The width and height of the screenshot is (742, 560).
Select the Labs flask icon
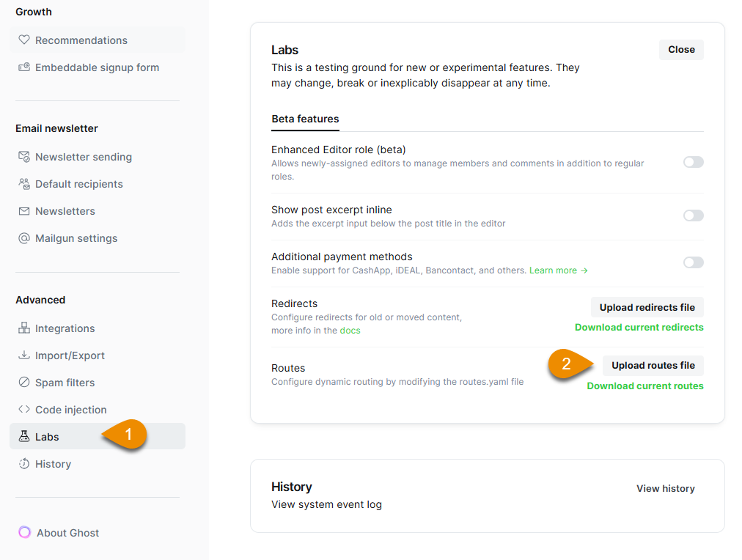pyautogui.click(x=24, y=436)
